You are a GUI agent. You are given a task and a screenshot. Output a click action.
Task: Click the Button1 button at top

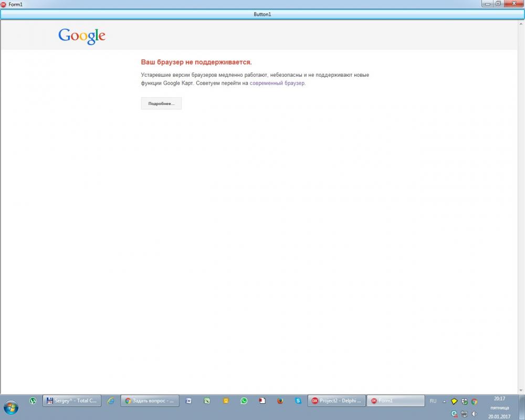[x=262, y=14]
